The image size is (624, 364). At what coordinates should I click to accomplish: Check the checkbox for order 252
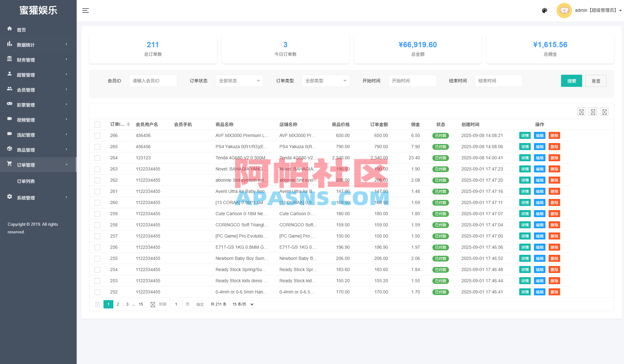click(x=97, y=292)
